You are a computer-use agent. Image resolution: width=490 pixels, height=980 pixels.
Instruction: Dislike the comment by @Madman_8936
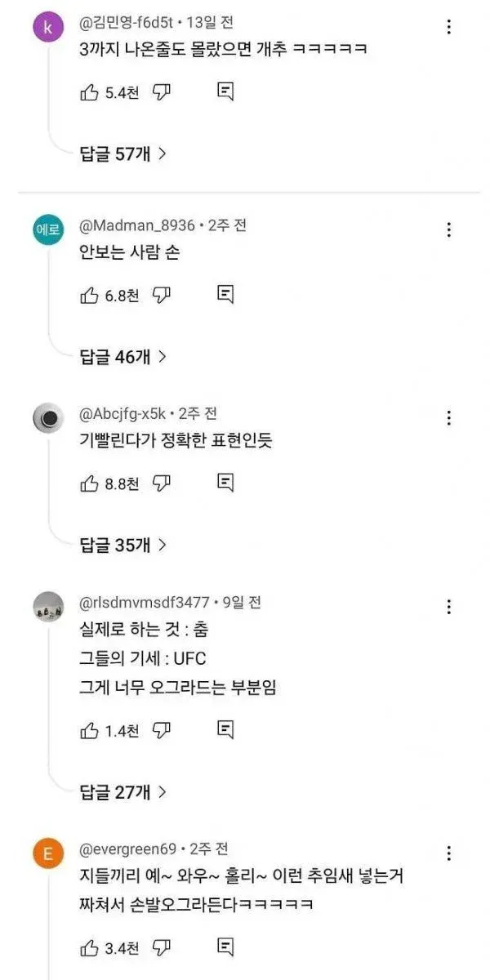[x=162, y=295]
